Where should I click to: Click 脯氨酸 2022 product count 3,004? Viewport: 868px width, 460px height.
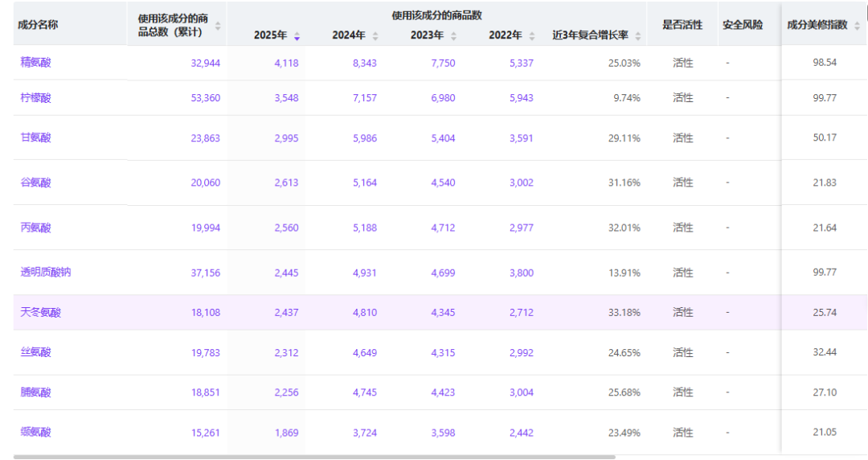[522, 392]
